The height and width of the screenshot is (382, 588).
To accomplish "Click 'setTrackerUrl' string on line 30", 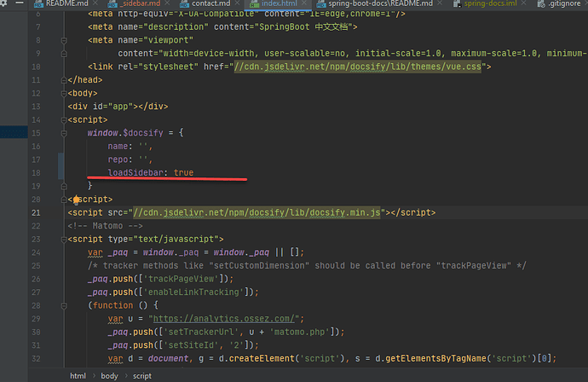I will click(201, 332).
